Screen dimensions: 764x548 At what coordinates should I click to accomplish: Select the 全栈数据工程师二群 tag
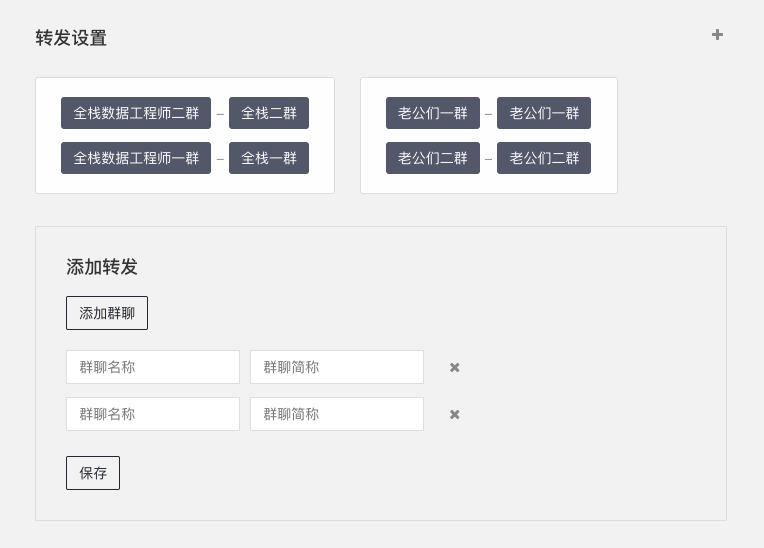136,113
